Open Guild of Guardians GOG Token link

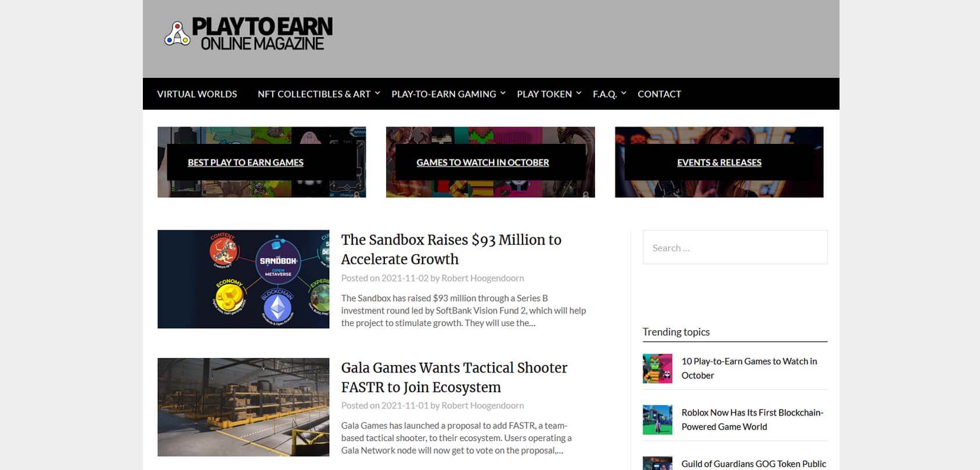754,464
